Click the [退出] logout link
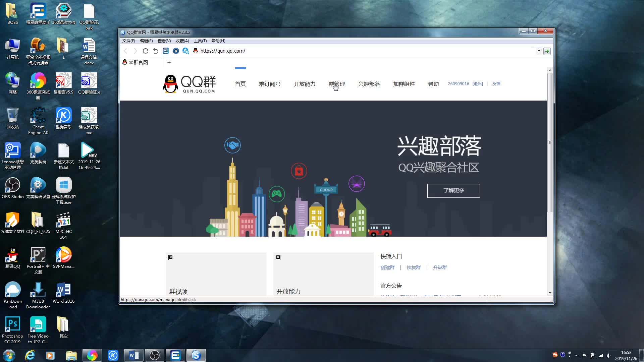 pyautogui.click(x=478, y=84)
